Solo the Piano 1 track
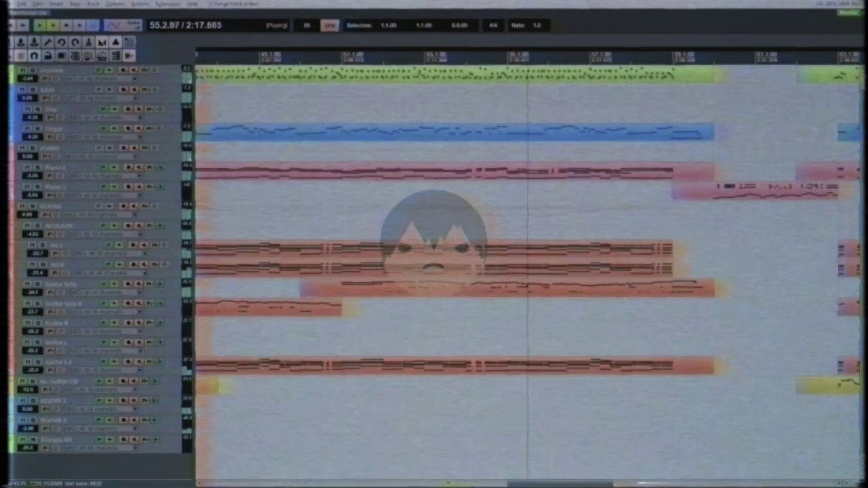Image resolution: width=868 pixels, height=488 pixels. pos(38,167)
